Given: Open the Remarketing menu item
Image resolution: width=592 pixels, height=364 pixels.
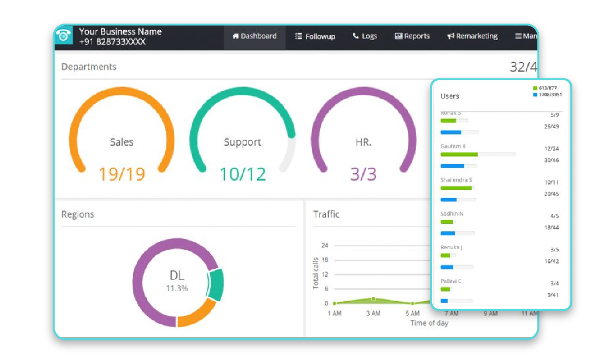Looking at the screenshot, I should pos(475,36).
